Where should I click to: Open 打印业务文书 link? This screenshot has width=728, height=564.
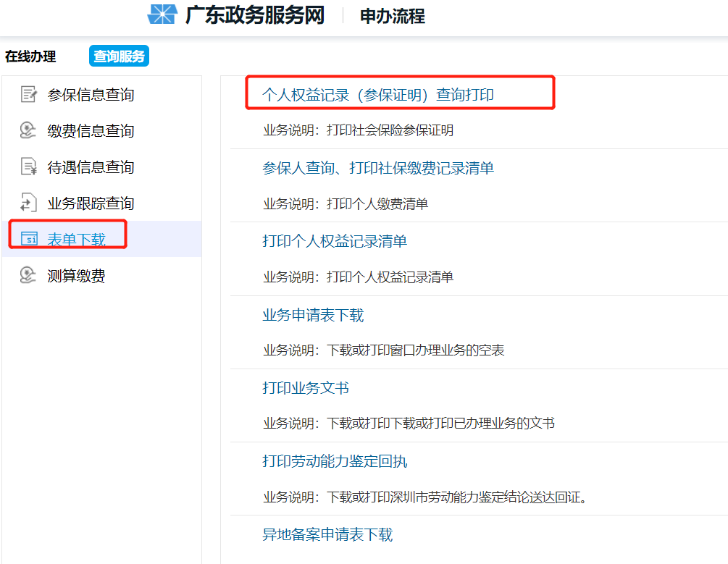pyautogui.click(x=306, y=387)
